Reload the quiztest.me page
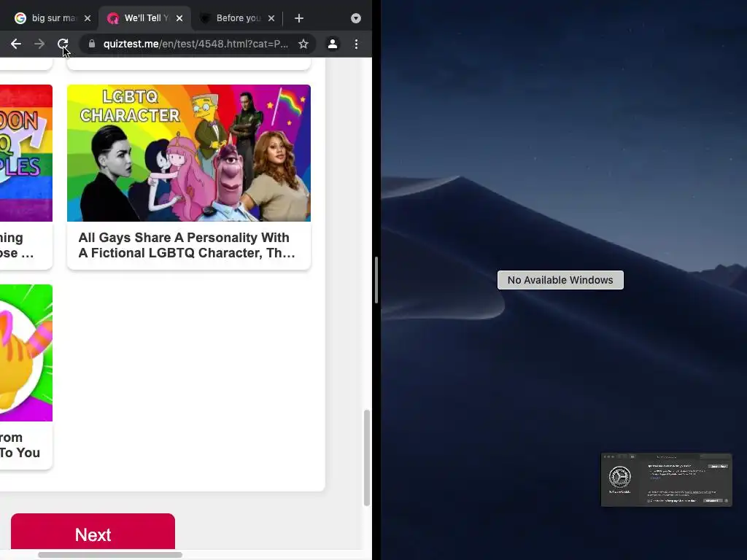Screen dimensions: 747x560 click(x=63, y=44)
